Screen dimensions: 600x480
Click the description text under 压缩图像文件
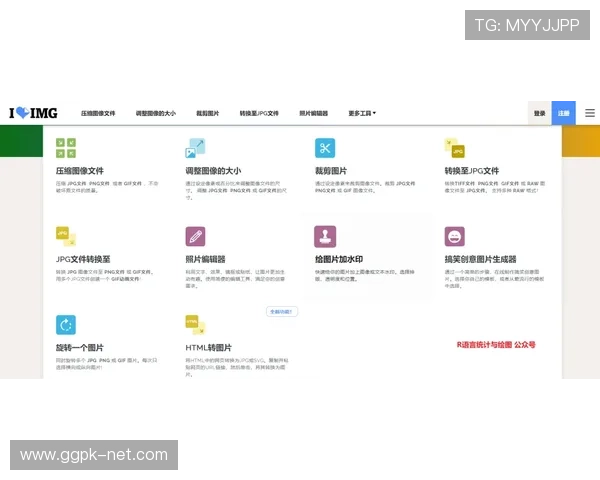tap(107, 187)
